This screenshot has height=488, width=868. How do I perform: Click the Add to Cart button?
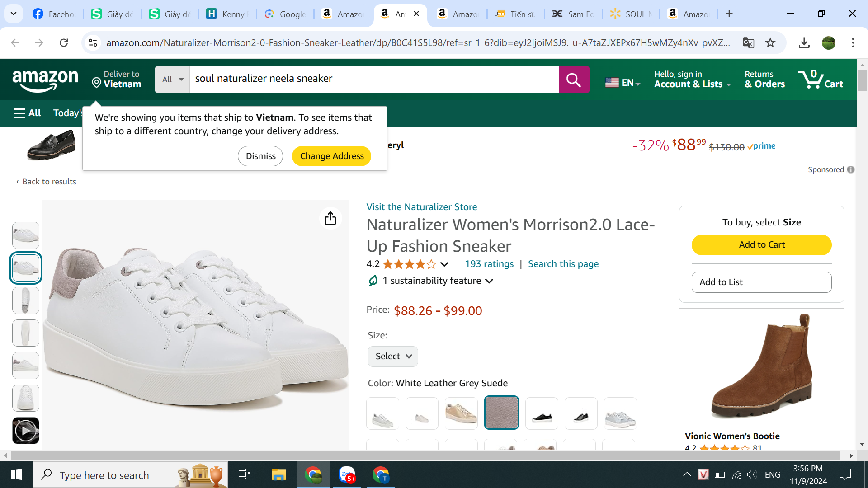(761, 245)
